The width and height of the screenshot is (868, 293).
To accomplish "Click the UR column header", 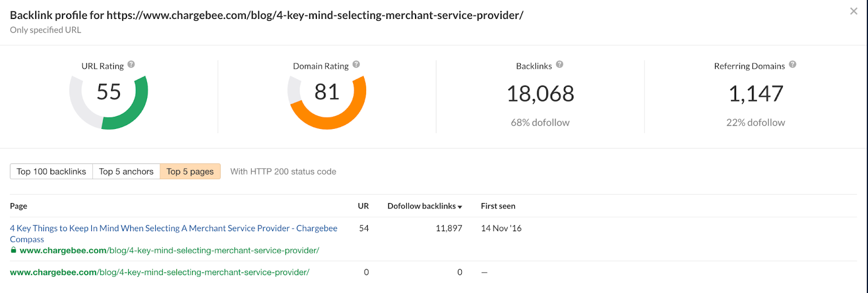I will pos(363,206).
